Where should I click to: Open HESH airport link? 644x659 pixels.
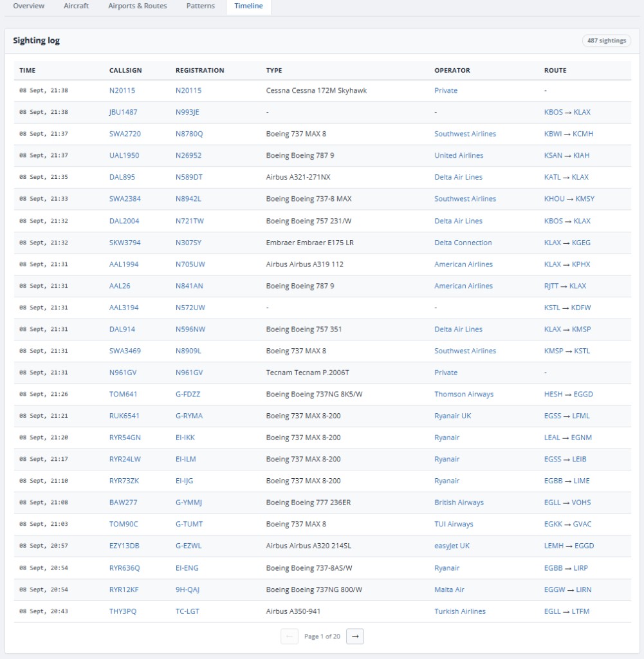point(553,394)
